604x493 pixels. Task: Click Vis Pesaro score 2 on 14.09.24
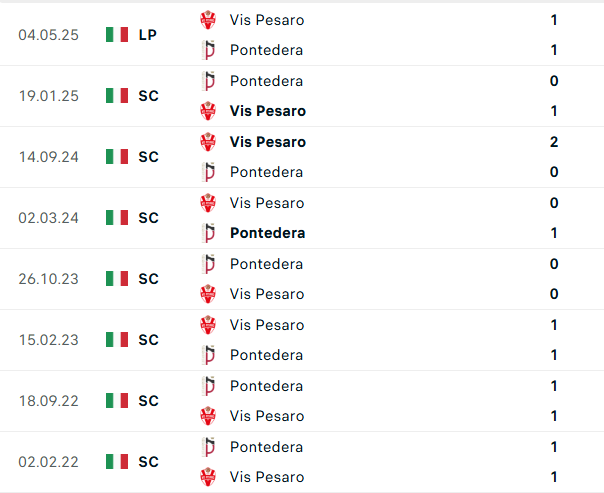(x=554, y=142)
